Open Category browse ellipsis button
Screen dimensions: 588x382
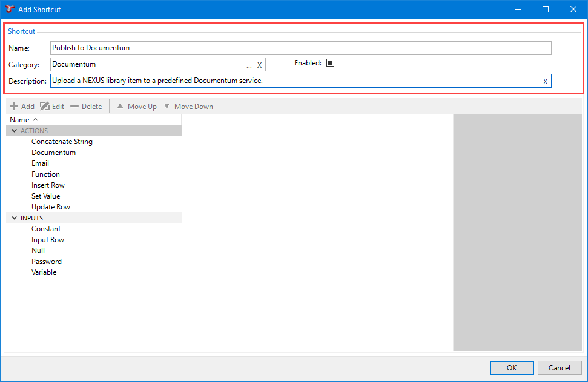click(249, 65)
